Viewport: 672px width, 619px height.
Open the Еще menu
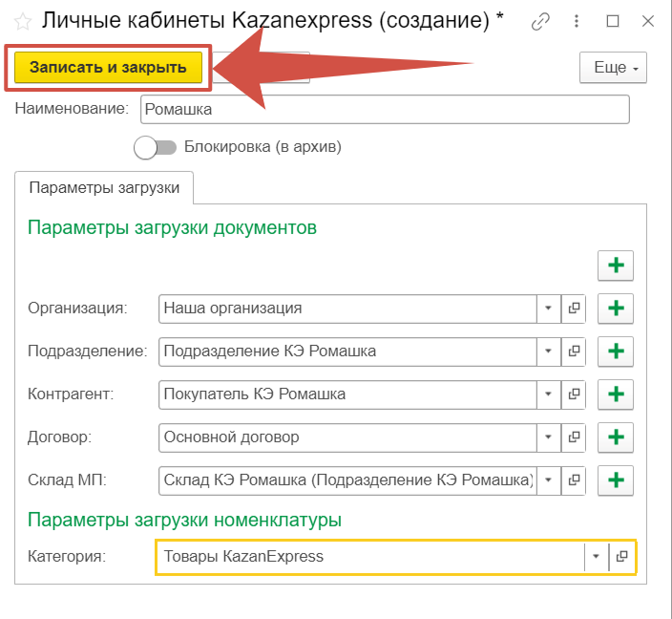coord(613,68)
